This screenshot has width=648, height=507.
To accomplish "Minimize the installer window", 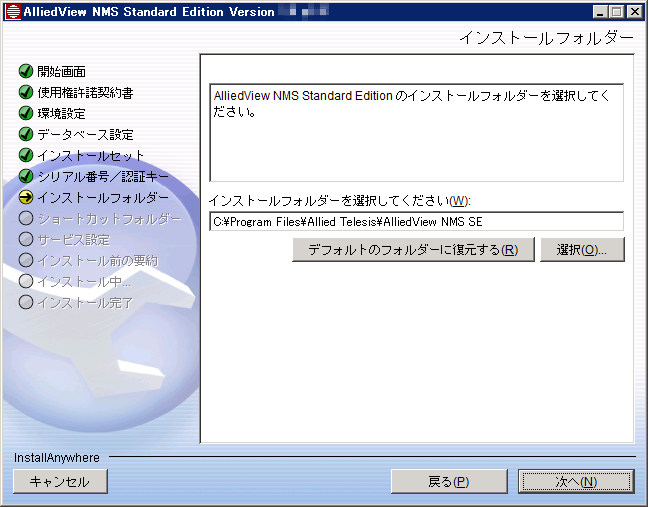I will click(600, 12).
